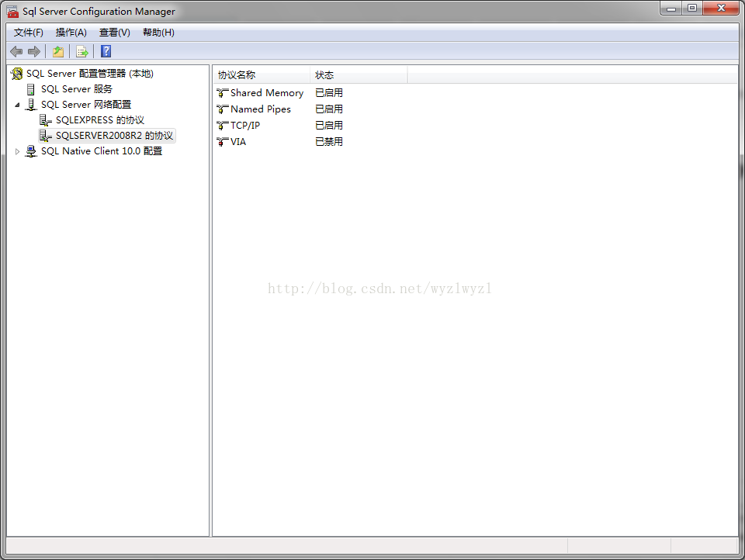Click the SQL Native Client 10.0 icon
Viewport: 745px width, 560px height.
tap(31, 151)
